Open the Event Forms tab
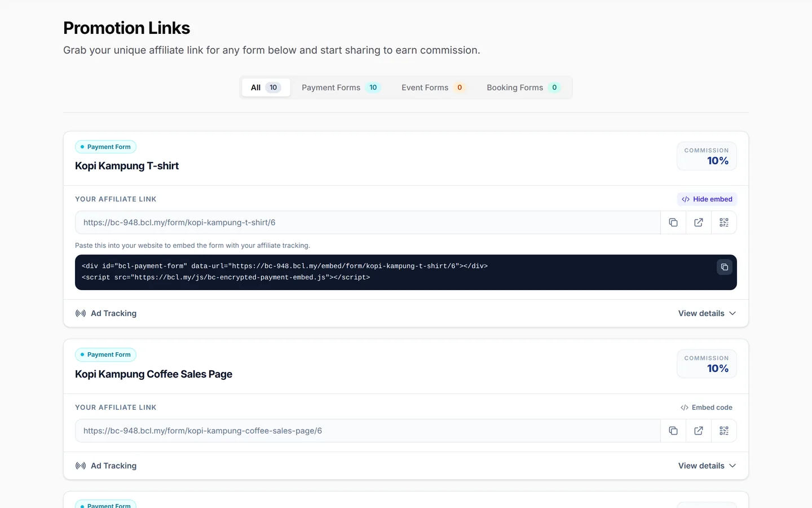812x508 pixels. point(433,87)
